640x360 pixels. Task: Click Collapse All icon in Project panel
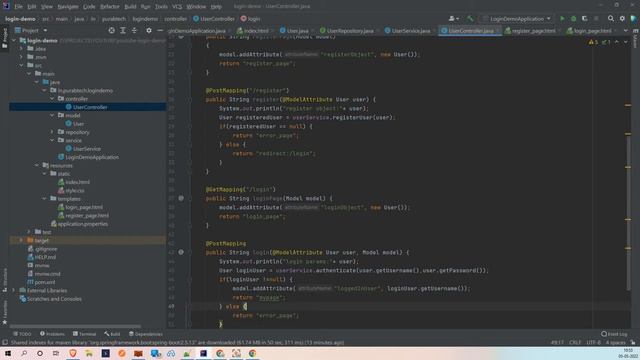(x=134, y=31)
